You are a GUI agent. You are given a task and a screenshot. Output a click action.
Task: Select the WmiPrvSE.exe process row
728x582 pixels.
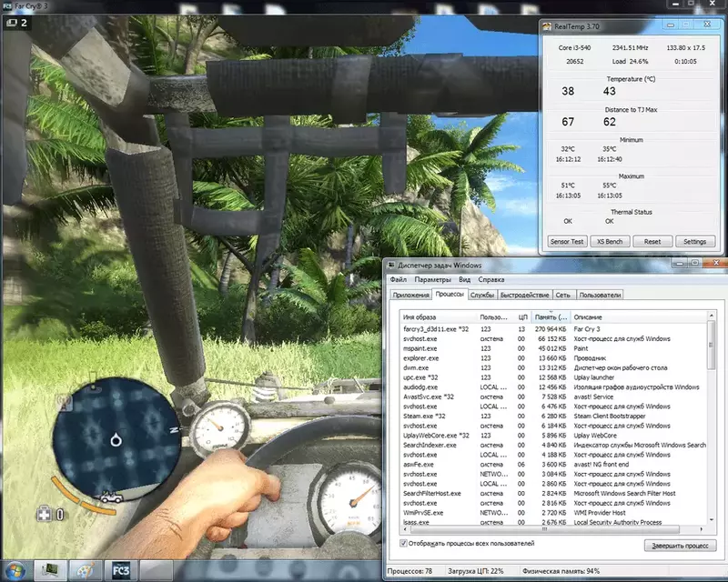pyautogui.click(x=553, y=513)
